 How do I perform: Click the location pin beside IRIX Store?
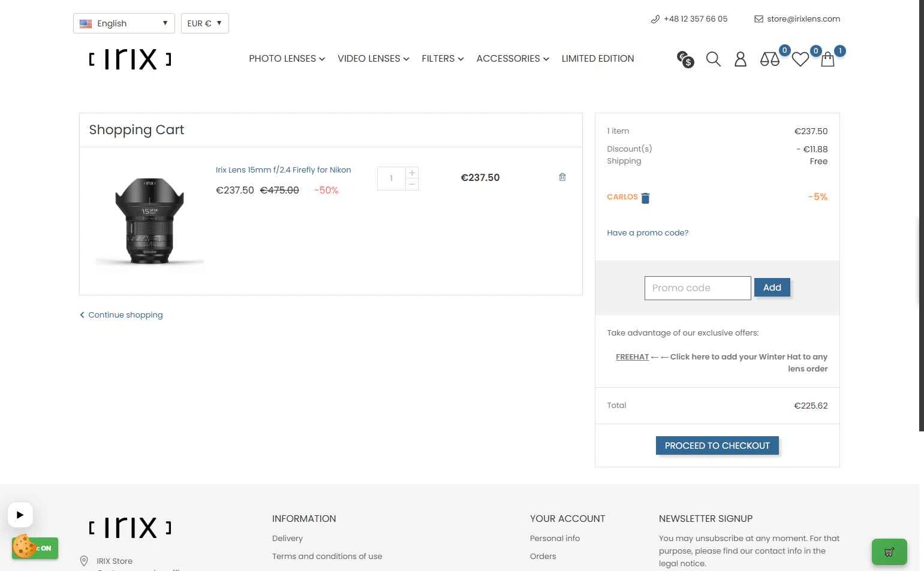tap(84, 561)
